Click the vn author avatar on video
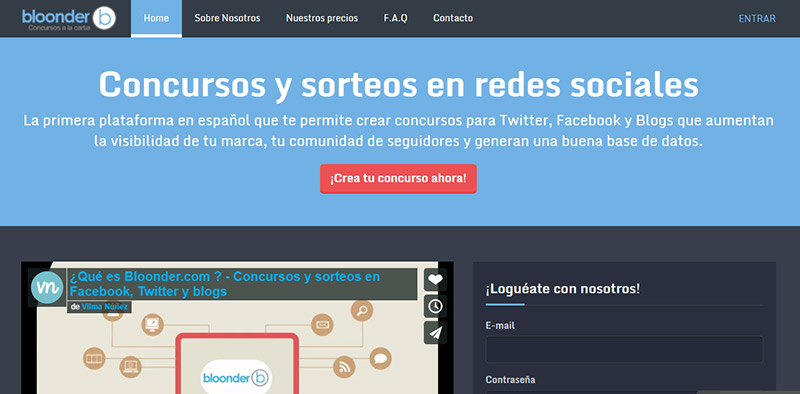 (46, 288)
